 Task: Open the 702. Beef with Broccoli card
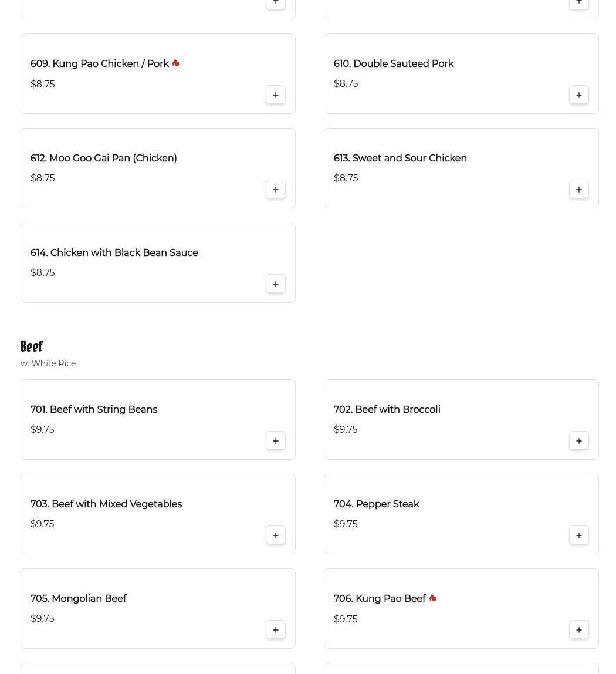[x=461, y=419]
